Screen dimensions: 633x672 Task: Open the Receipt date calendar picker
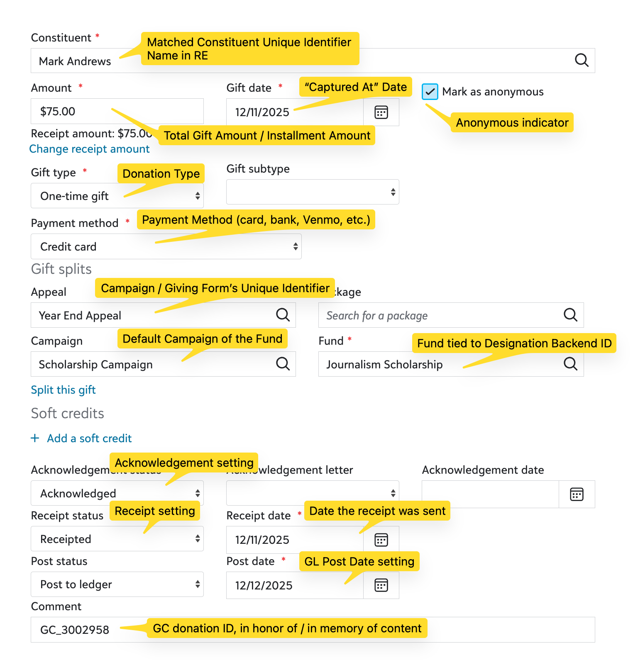point(381,540)
